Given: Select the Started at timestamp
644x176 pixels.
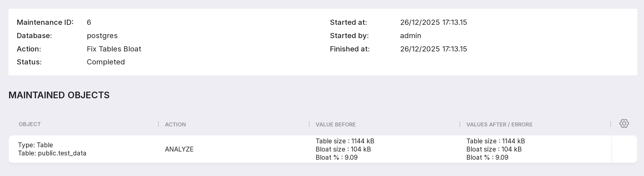Looking at the screenshot, I should (x=433, y=22).
